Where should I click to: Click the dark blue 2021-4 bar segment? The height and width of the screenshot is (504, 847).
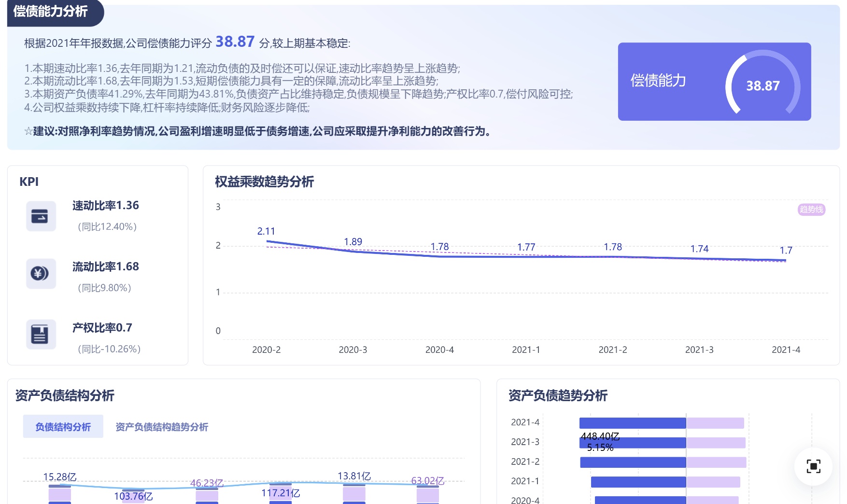pyautogui.click(x=633, y=423)
